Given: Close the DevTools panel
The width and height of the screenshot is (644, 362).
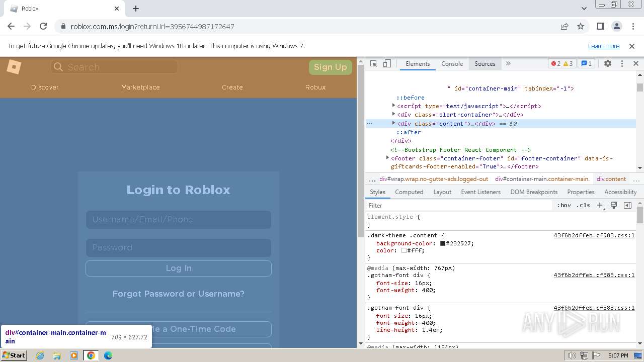Looking at the screenshot, I should tap(635, 64).
